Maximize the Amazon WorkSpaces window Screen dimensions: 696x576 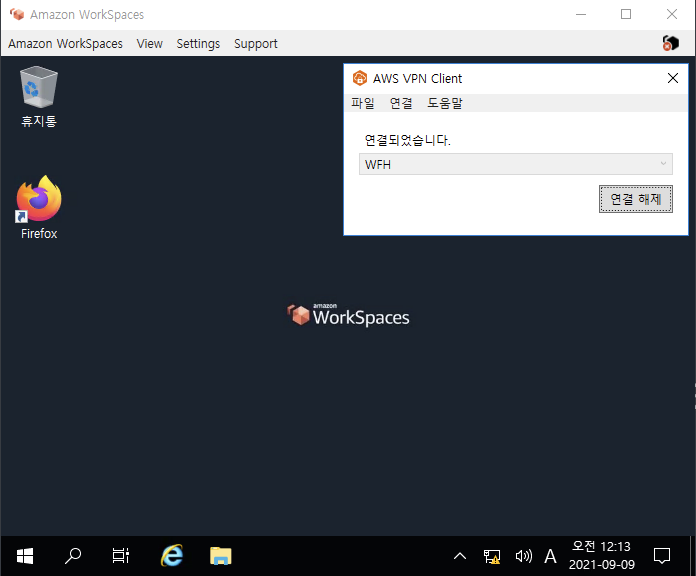(626, 14)
